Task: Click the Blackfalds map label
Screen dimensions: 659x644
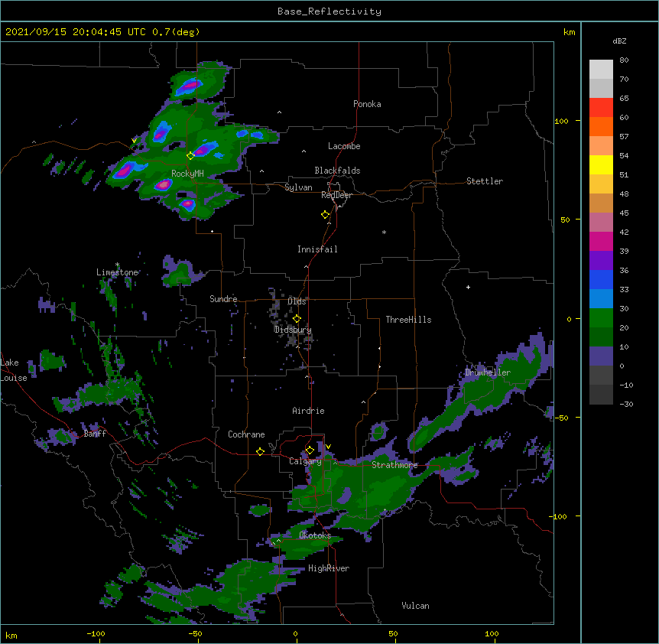Action: pyautogui.click(x=337, y=171)
